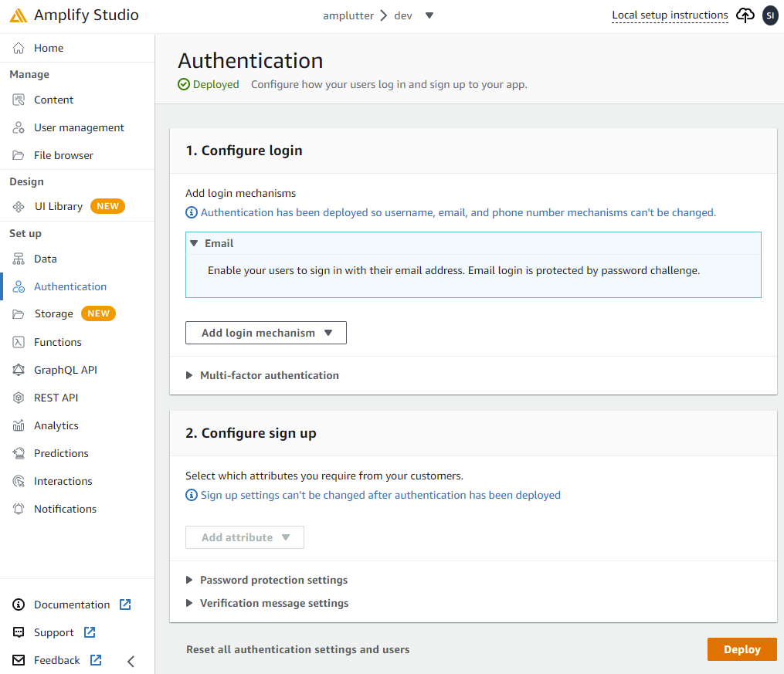This screenshot has height=674, width=784.
Task: Click the UI Library diamond icon
Action: pyautogui.click(x=19, y=206)
